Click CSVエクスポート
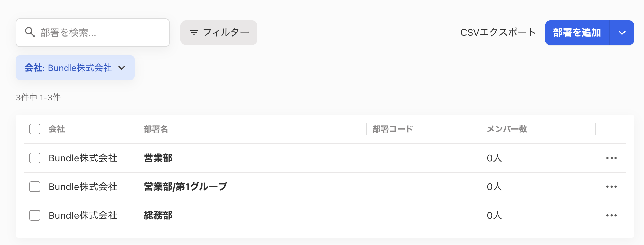644x245 pixels. click(498, 32)
